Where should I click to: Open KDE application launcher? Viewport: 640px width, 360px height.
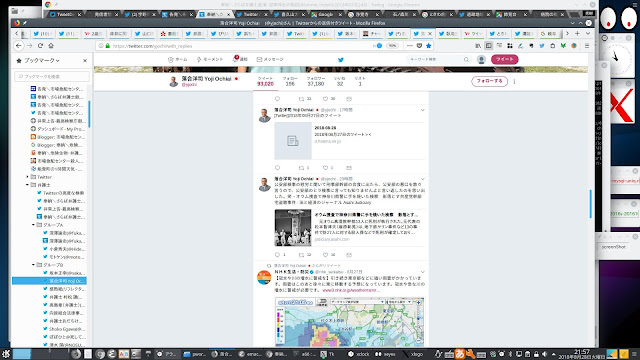(x=6, y=354)
